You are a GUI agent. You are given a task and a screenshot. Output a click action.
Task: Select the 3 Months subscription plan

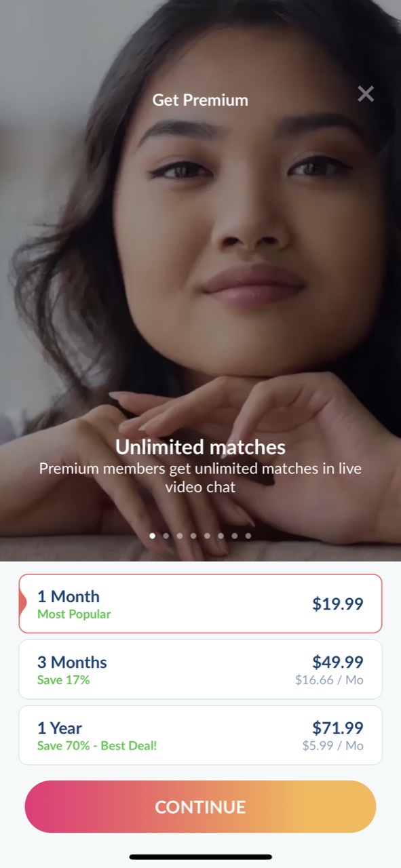tap(200, 669)
